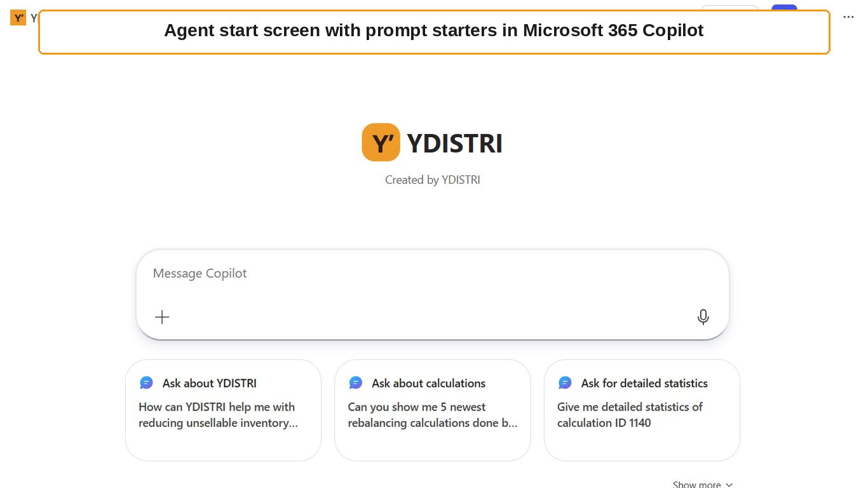This screenshot has height=488, width=868.
Task: Activate the microphone voice input
Action: tap(703, 317)
